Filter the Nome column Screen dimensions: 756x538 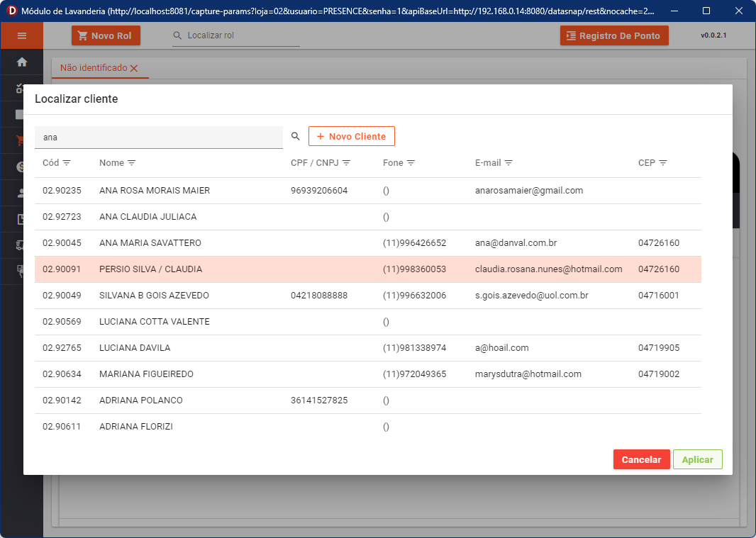(x=132, y=163)
